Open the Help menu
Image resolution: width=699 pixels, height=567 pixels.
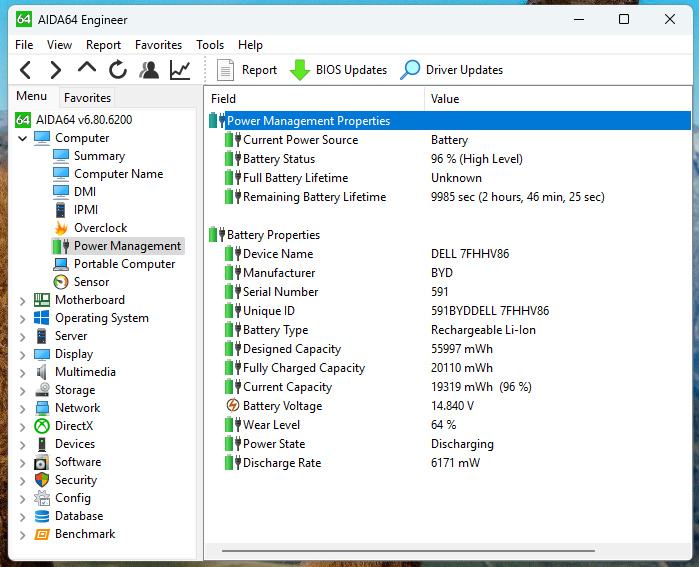click(250, 45)
